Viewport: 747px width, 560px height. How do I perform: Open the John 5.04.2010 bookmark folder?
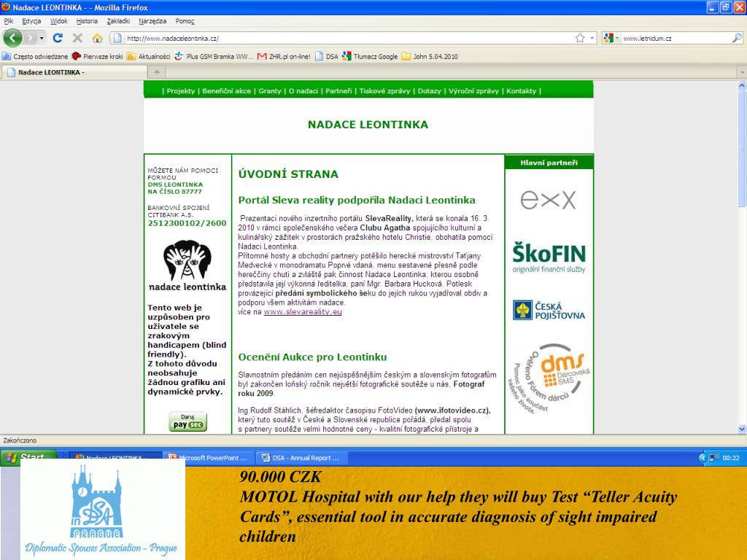(x=430, y=56)
